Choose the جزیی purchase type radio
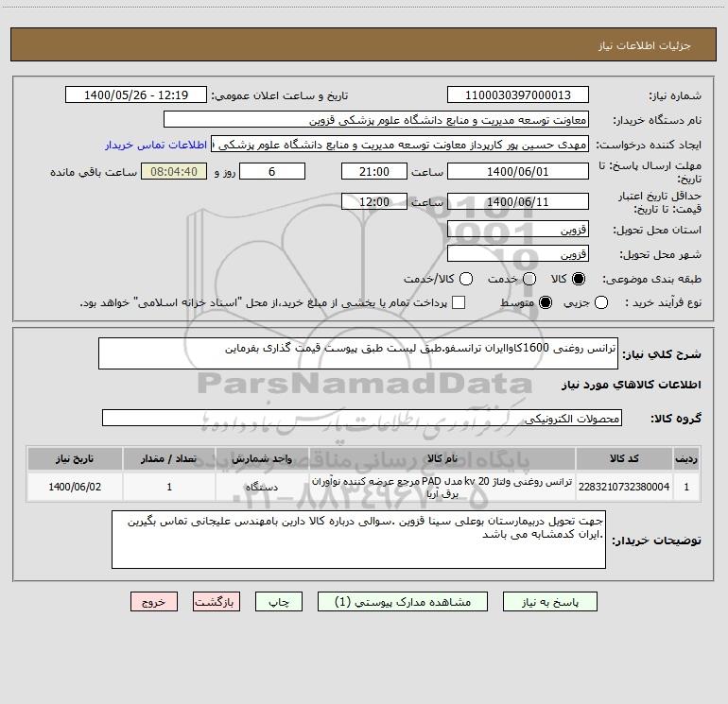The height and width of the screenshot is (704, 728). click(600, 302)
